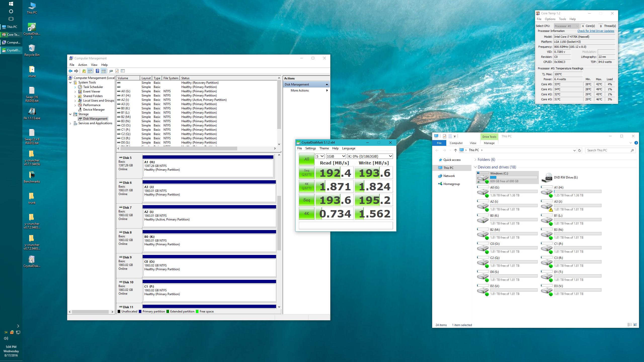
Task: Toggle Show/Hide Action Pane toolbar button
Action: click(103, 71)
